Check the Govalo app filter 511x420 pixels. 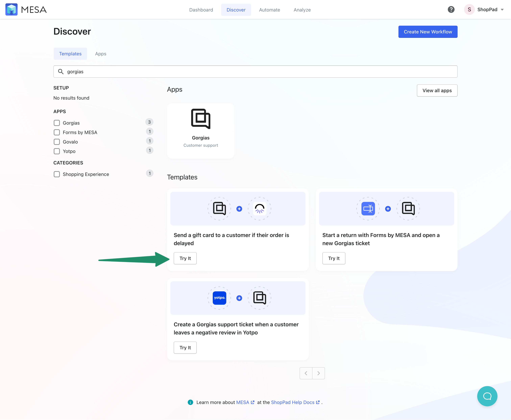[57, 142]
